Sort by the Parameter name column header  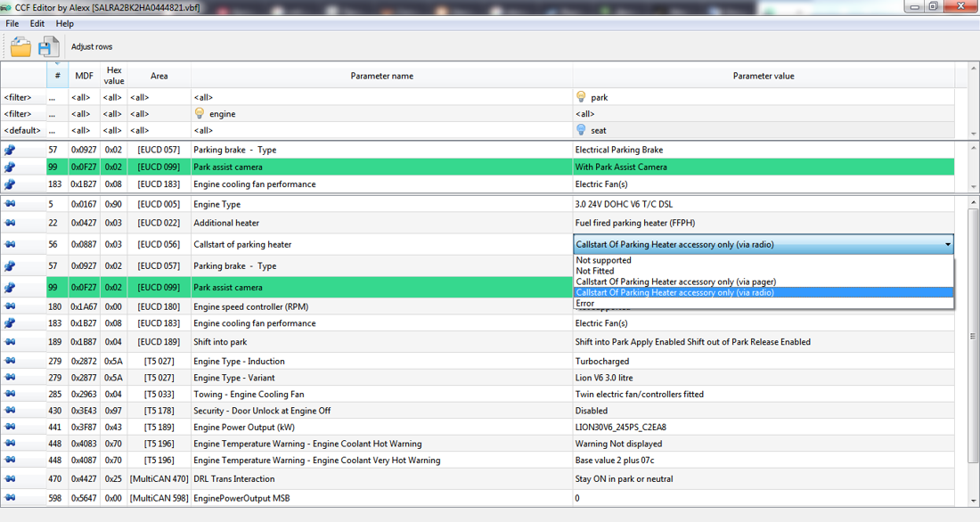click(382, 76)
